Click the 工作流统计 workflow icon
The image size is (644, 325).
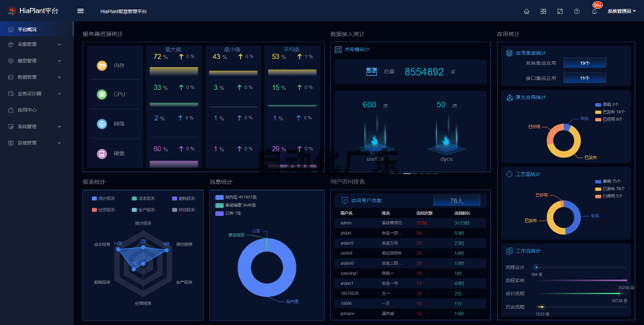[x=510, y=251]
